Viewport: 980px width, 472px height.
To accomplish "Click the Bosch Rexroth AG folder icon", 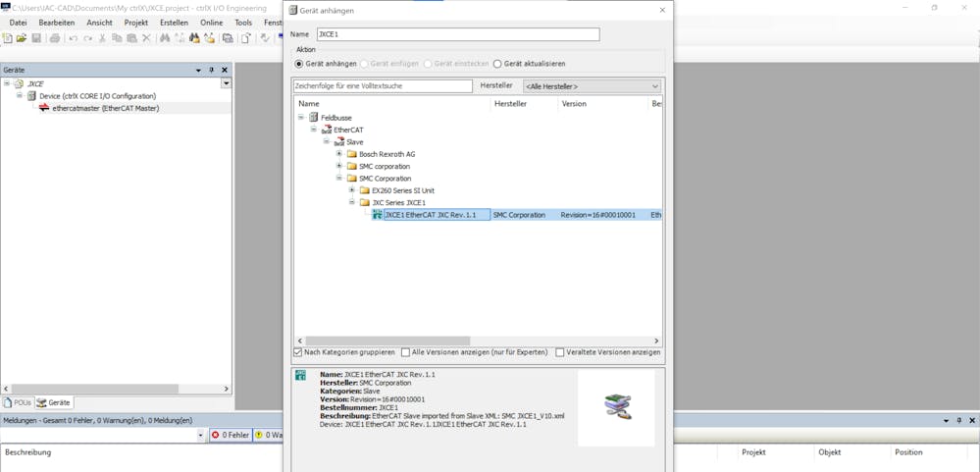I will point(352,154).
